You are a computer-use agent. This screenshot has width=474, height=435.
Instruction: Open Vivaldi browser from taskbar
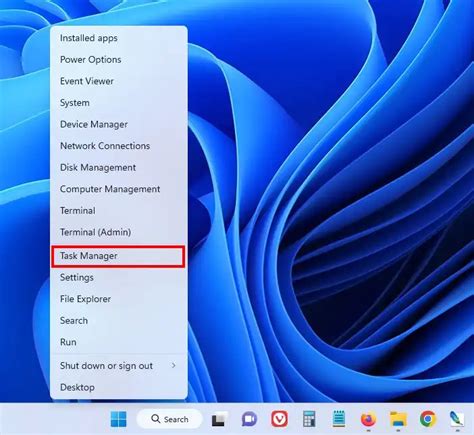coord(279,419)
